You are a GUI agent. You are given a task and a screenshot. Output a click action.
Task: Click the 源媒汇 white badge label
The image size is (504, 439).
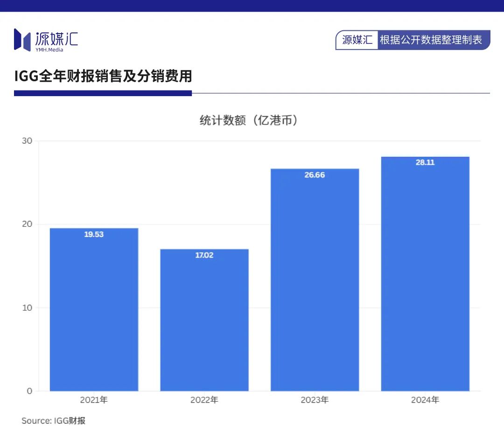[x=357, y=40]
